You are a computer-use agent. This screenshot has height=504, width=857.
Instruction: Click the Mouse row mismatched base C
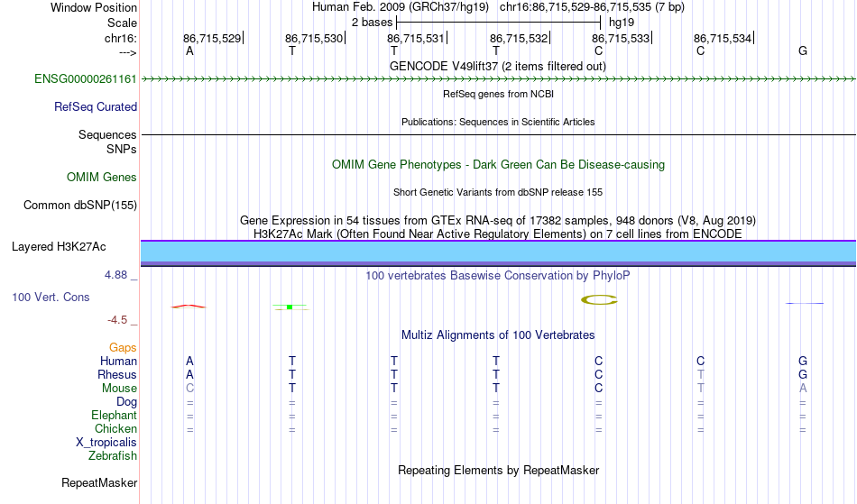coord(189,389)
